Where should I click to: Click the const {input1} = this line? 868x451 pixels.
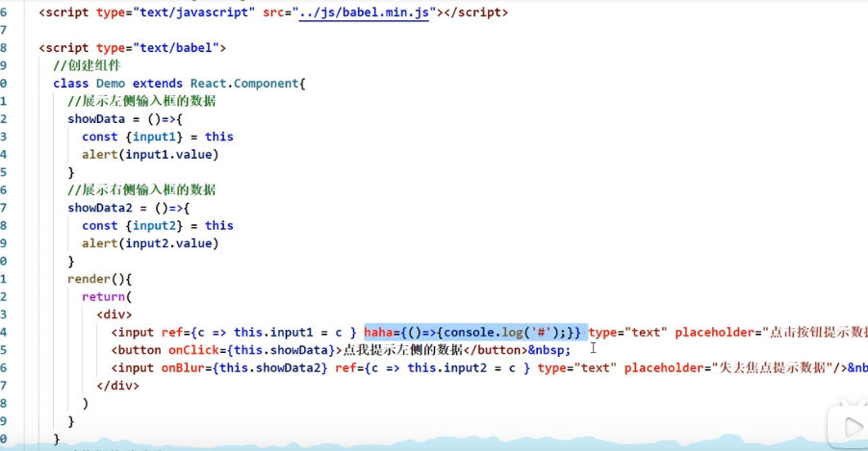click(x=158, y=137)
